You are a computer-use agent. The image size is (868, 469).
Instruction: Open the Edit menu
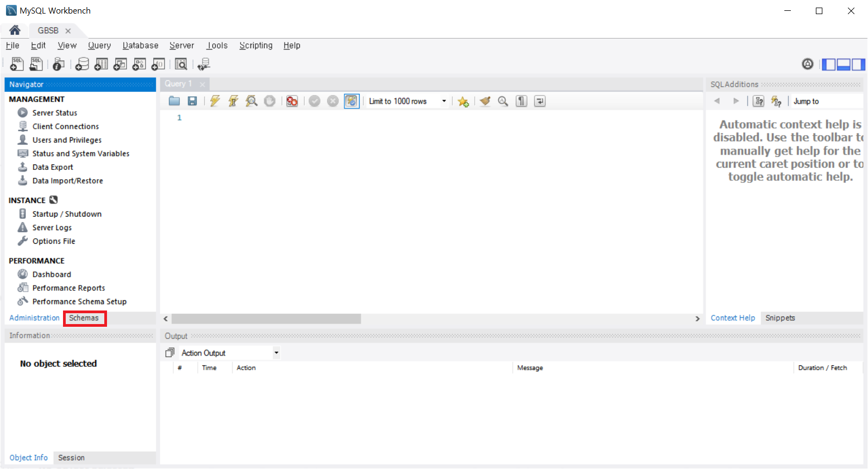click(38, 46)
